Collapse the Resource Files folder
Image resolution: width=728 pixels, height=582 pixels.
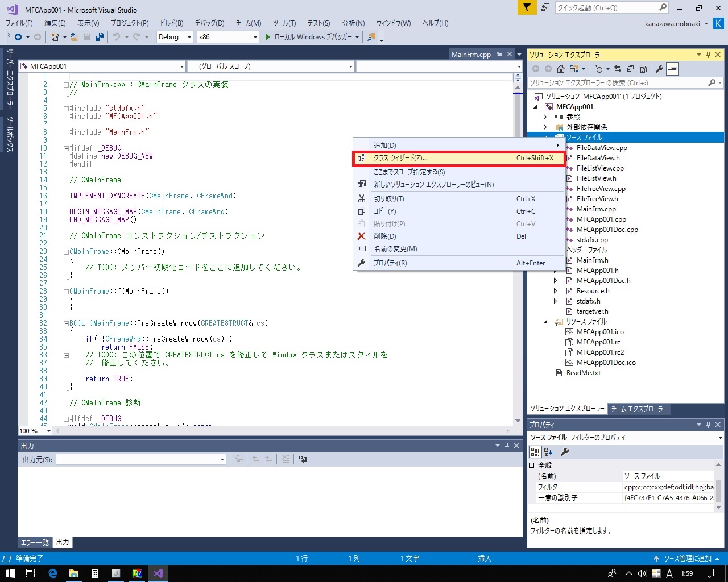(x=545, y=322)
